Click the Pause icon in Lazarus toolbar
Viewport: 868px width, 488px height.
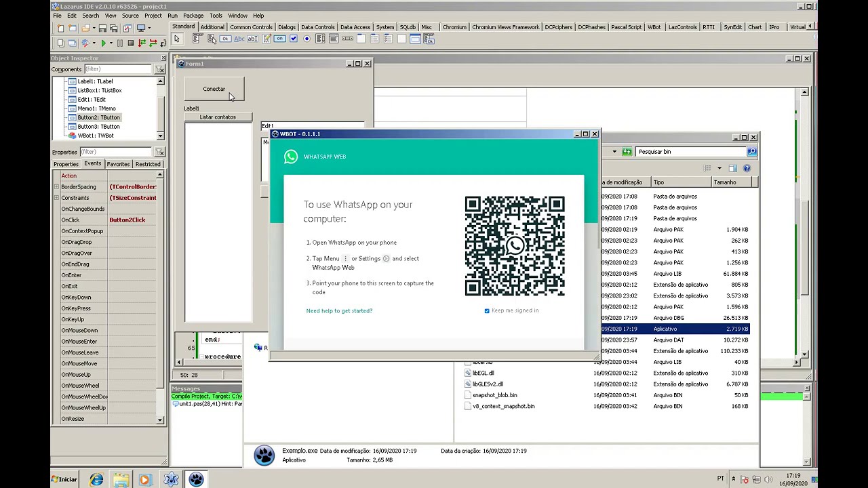(120, 43)
